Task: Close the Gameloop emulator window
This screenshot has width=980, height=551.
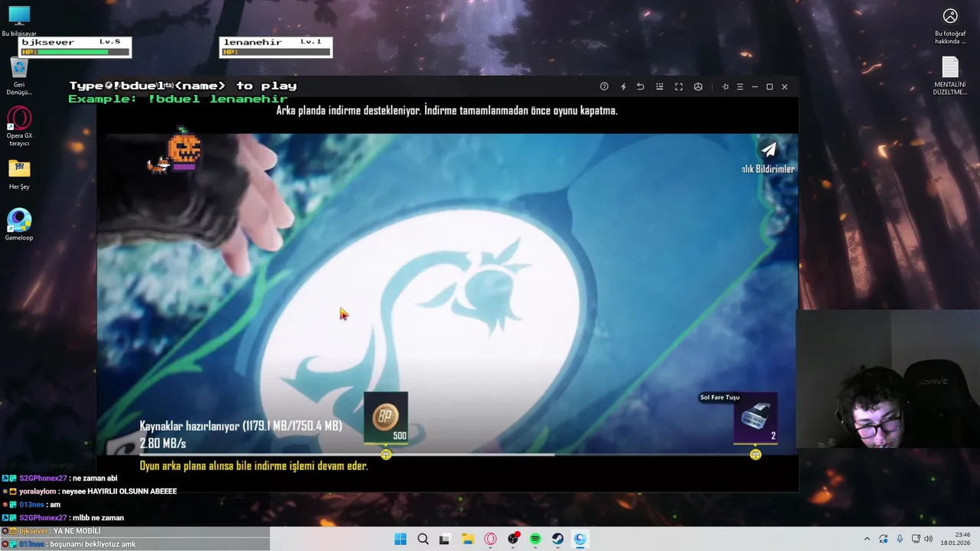Action: point(784,86)
